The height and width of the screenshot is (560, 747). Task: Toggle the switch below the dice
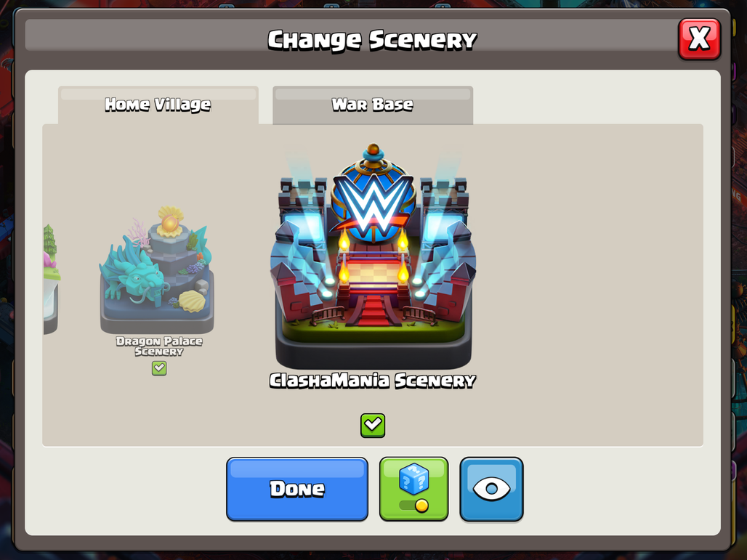tap(414, 506)
